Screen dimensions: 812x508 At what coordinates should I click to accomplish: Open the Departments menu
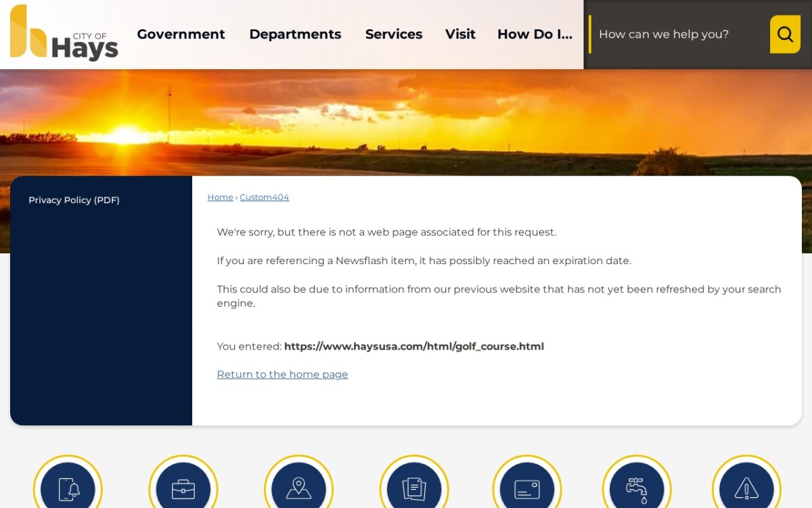(295, 34)
